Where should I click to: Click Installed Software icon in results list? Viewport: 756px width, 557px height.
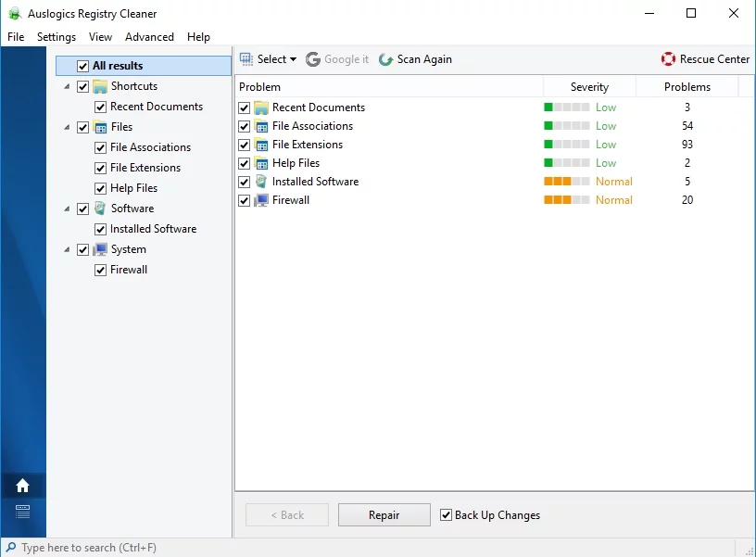[261, 182]
